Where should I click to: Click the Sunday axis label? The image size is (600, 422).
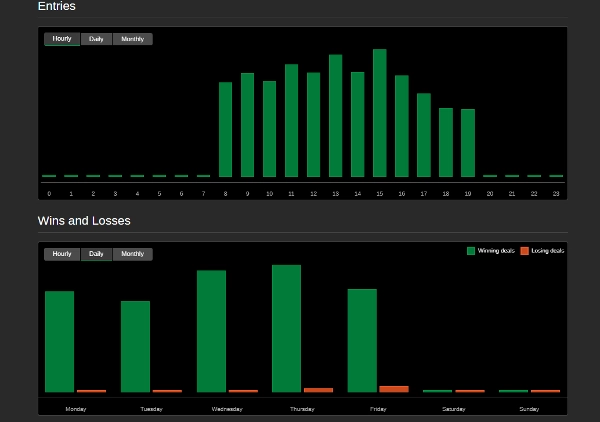pyautogui.click(x=529, y=409)
